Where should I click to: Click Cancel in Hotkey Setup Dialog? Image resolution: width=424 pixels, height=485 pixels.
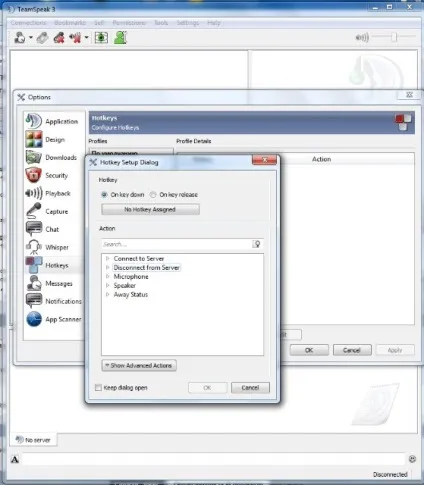coord(250,388)
